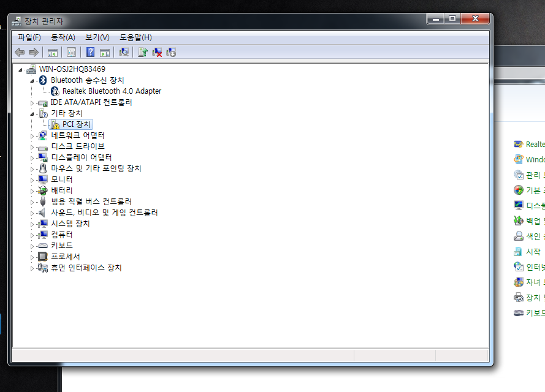Click the Back arrow toolbar icon
The image size is (545, 392).
[x=20, y=53]
